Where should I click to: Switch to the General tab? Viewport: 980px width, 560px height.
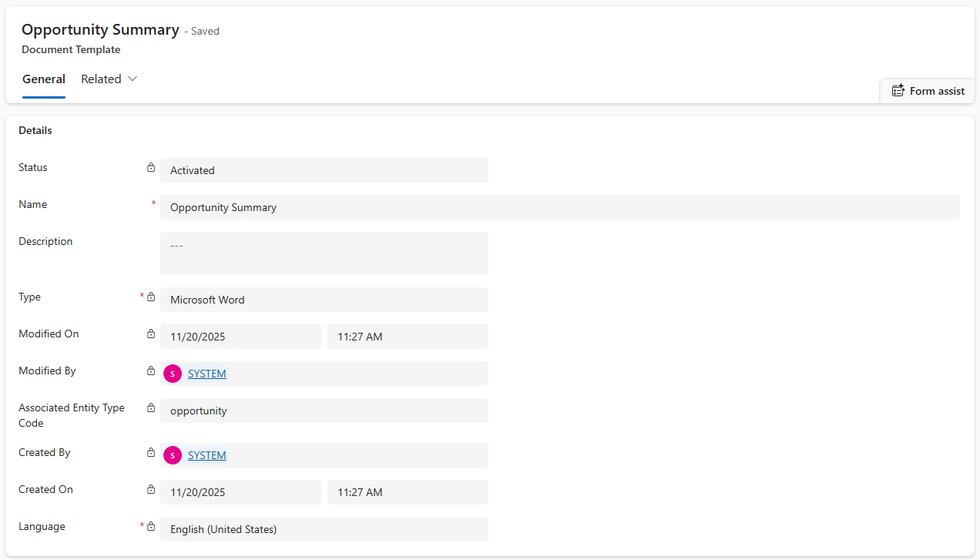[x=44, y=79]
